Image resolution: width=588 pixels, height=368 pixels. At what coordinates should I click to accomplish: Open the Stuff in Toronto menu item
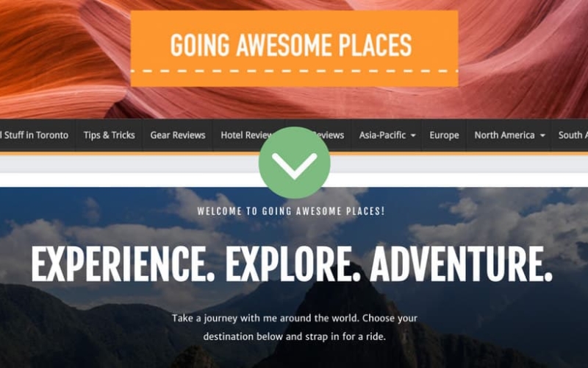coord(34,135)
